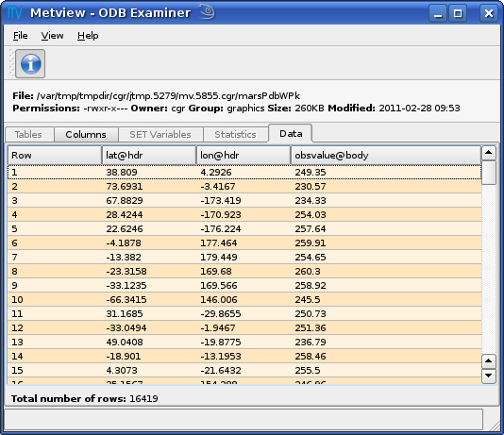
Task: Click lon cell 177.464
Action: click(x=244, y=243)
